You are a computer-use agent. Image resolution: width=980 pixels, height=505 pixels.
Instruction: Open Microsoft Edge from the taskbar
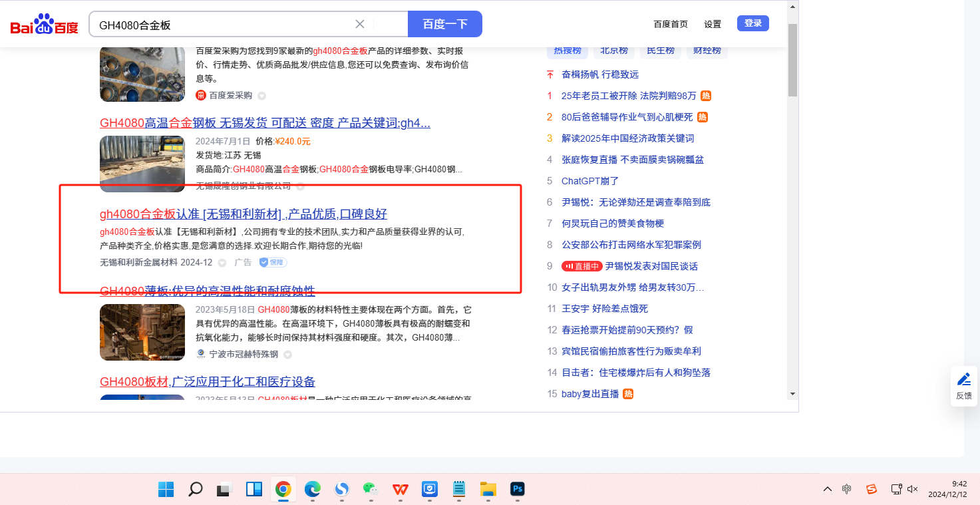(x=312, y=490)
